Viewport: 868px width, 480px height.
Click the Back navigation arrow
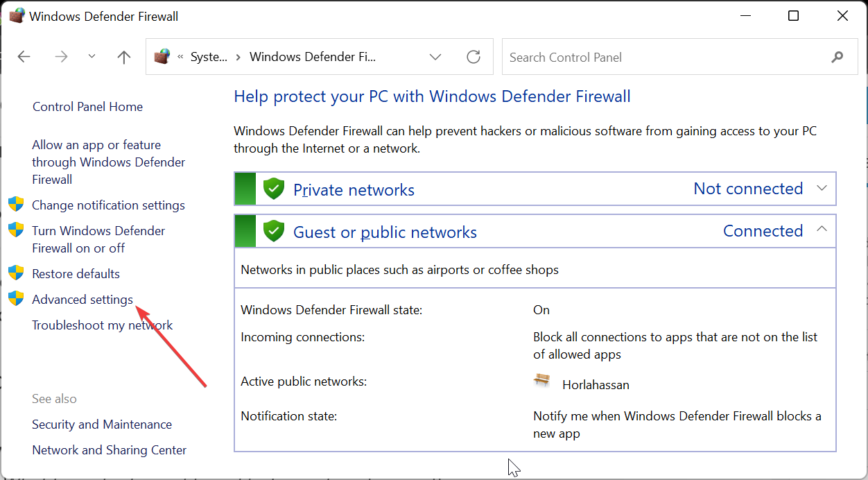coord(24,57)
